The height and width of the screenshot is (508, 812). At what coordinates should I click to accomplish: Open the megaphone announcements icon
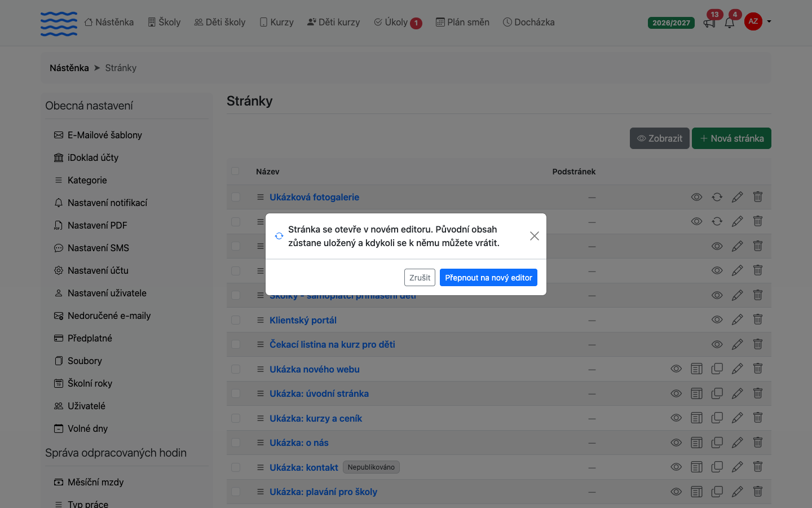click(709, 23)
